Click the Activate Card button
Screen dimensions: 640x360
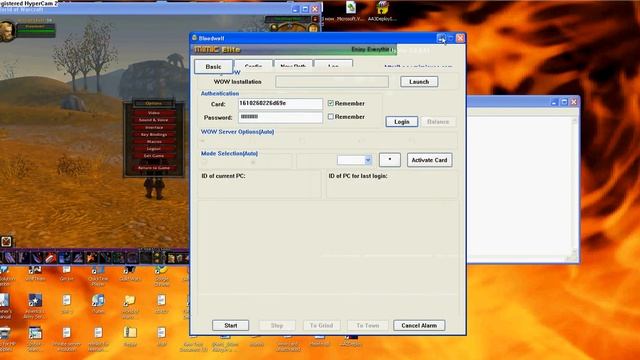(x=429, y=160)
